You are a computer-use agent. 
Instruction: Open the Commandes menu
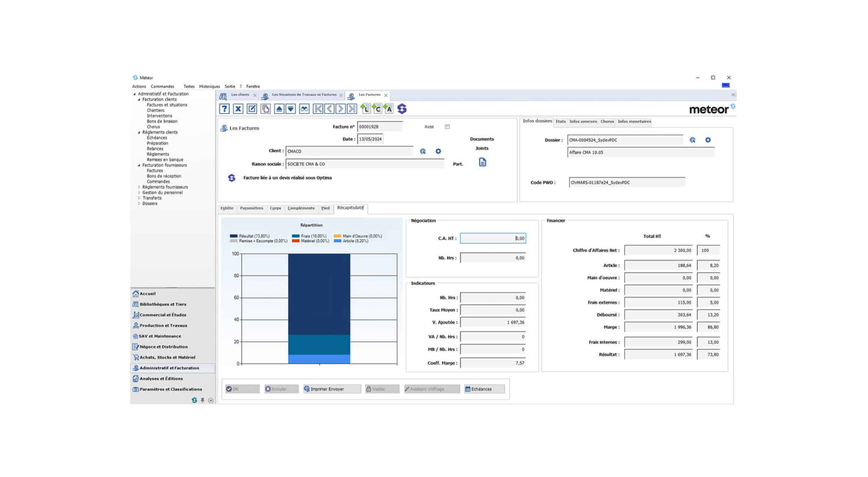point(162,86)
